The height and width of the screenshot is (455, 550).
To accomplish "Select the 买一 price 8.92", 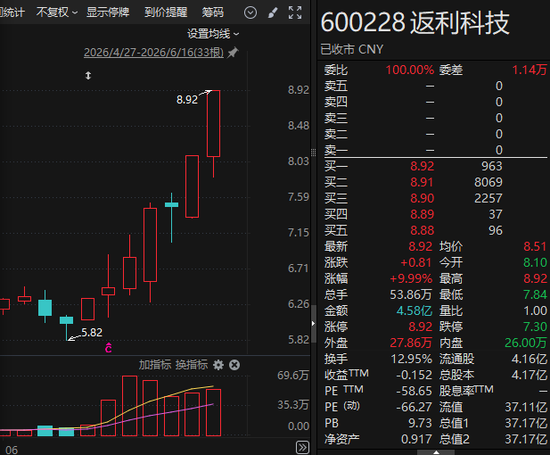I will (x=422, y=166).
